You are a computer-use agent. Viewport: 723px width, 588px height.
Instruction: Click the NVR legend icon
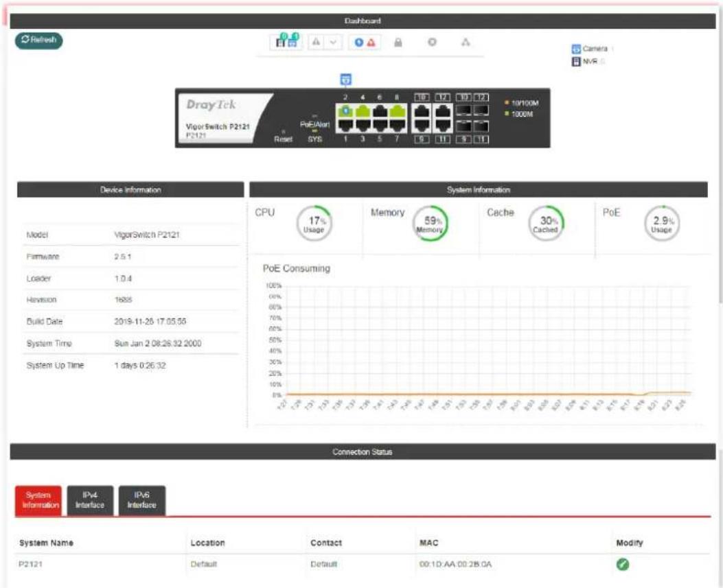pos(576,61)
